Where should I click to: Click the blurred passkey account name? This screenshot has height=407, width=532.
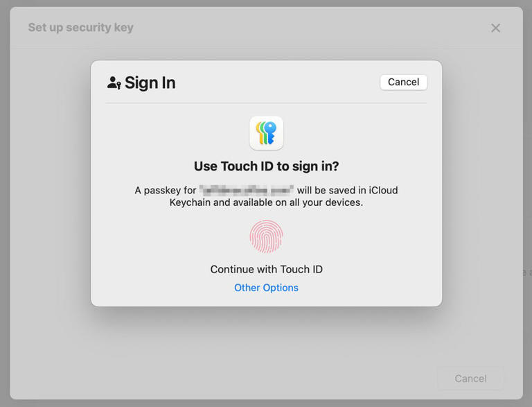pos(247,189)
